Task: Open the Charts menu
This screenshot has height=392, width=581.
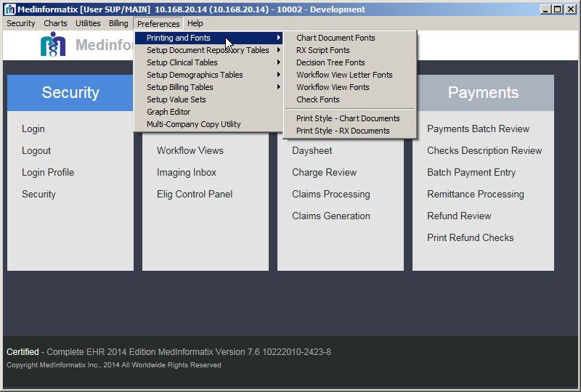Action: tap(55, 23)
